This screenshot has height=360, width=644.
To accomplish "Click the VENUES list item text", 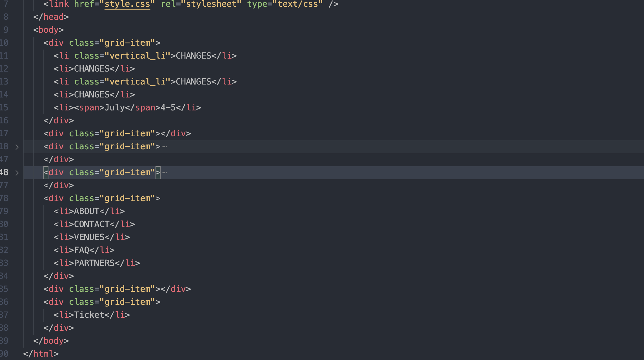I will pos(89,237).
